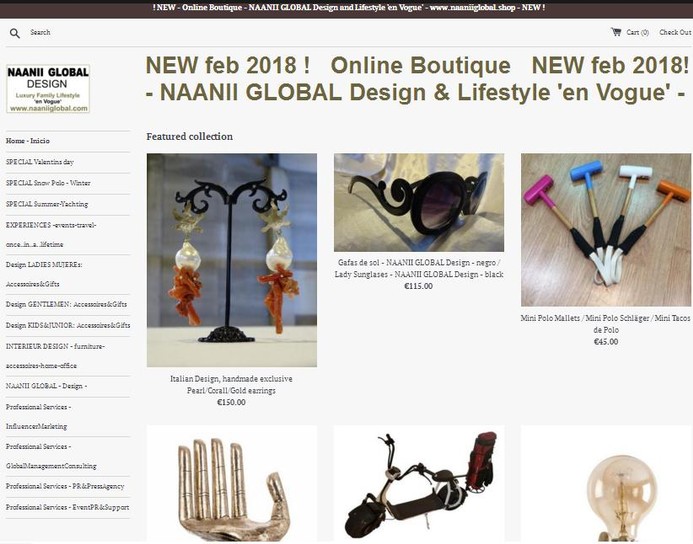Viewport: 693px width, 544px height.
Task: Click the NAANII GLOBAL Design logo
Action: click(48, 89)
